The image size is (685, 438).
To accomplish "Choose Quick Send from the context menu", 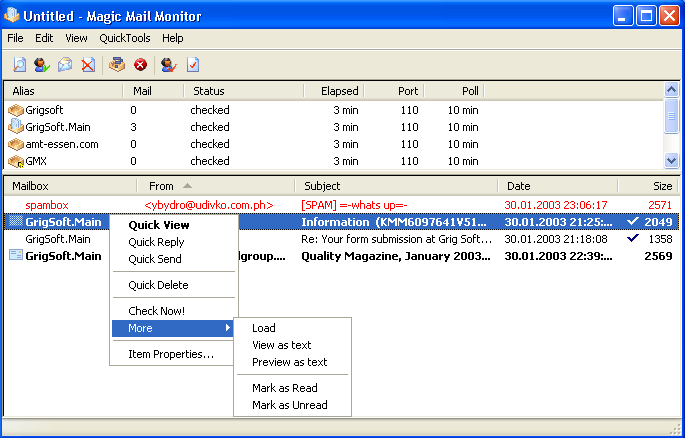I will [173, 259].
